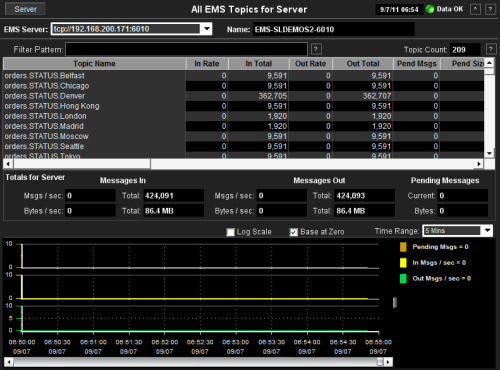Open help icon beside Topic Count
The width and height of the screenshot is (500, 370).
click(x=491, y=49)
